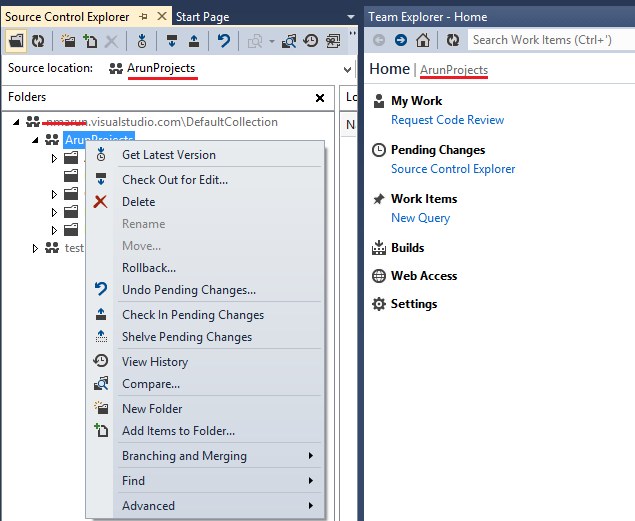Open the Find submenu

[205, 481]
